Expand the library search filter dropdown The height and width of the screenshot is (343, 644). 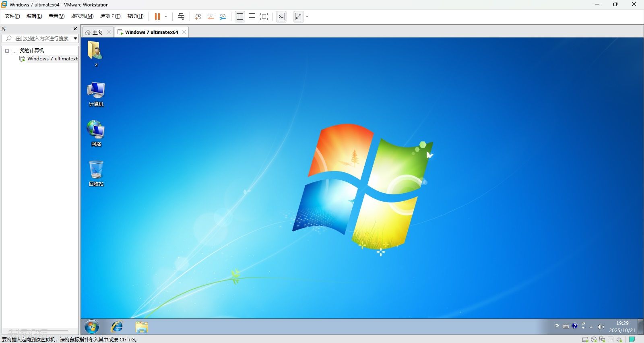coord(75,38)
